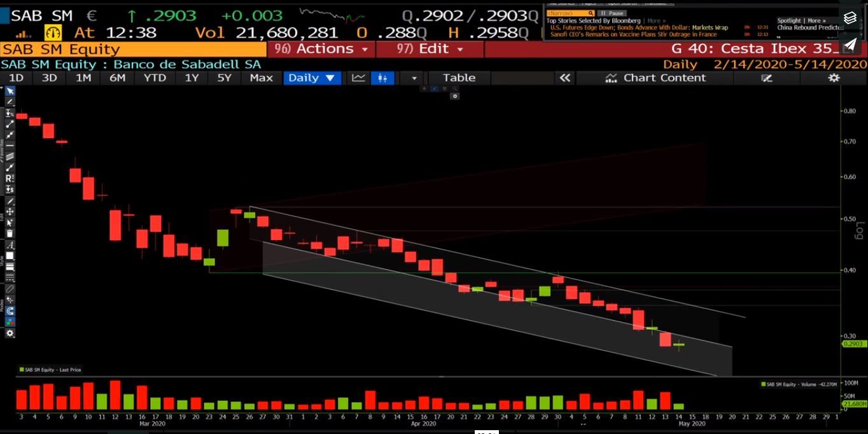Click the date range 2/14/2020-5/14/2020
This screenshot has height=434, width=868.
point(790,64)
